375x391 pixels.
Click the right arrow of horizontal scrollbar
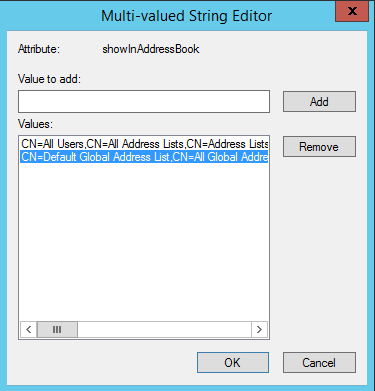(259, 330)
